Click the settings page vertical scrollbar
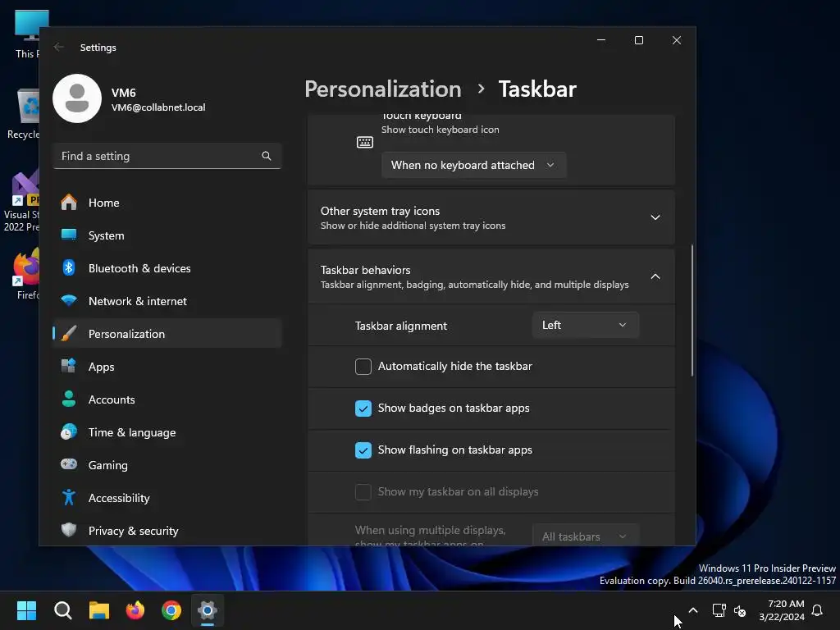840x630 pixels. click(692, 311)
